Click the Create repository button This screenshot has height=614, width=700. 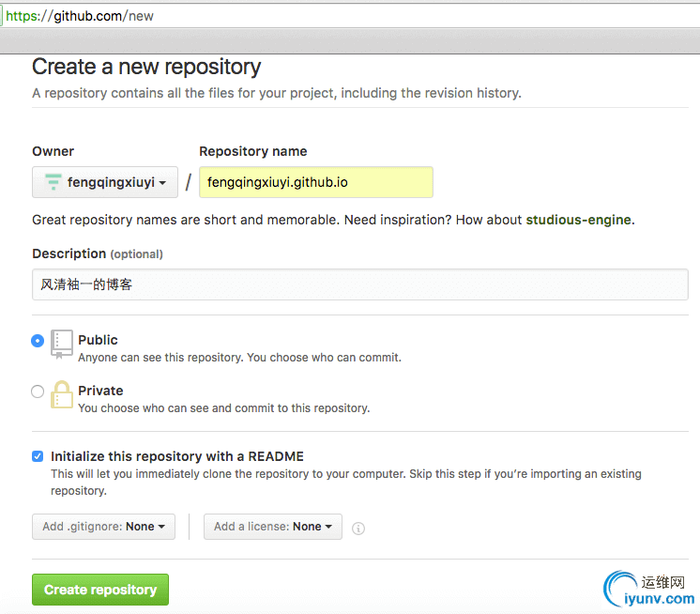(100, 590)
